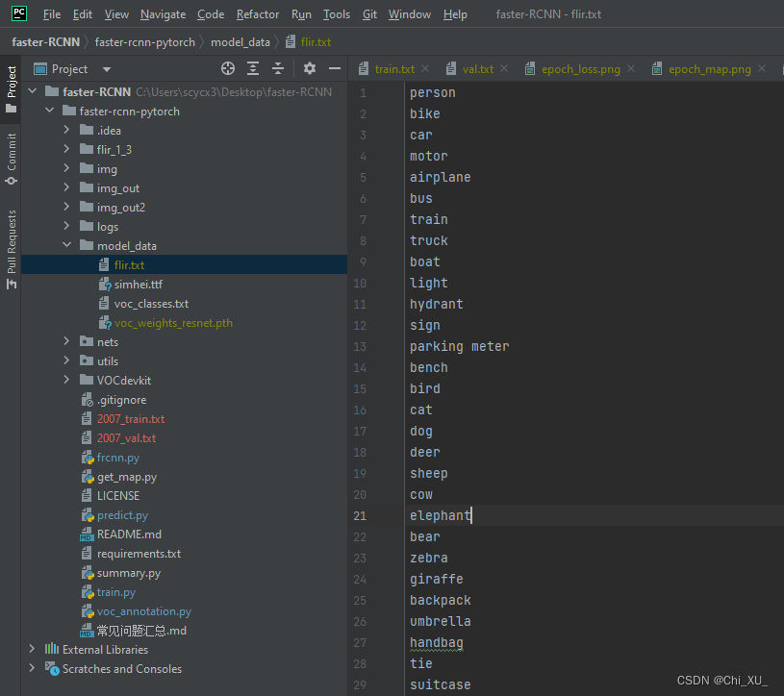Screen dimensions: 784x696
Task: Click the External Libraries icon
Action: pyautogui.click(x=52, y=650)
